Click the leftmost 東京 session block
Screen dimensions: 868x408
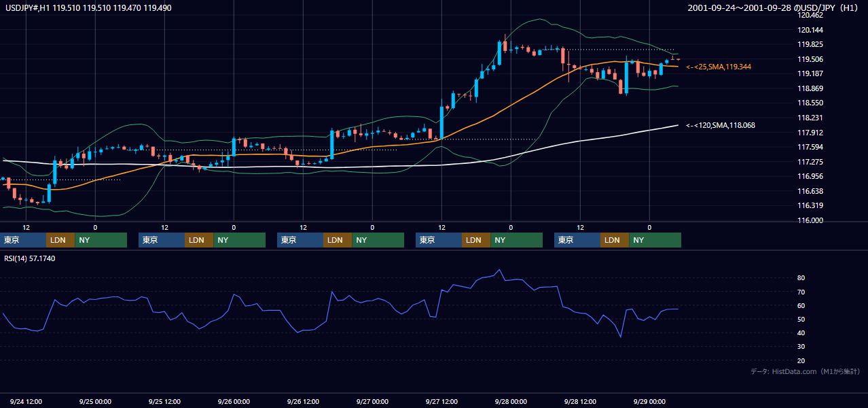coord(23,240)
